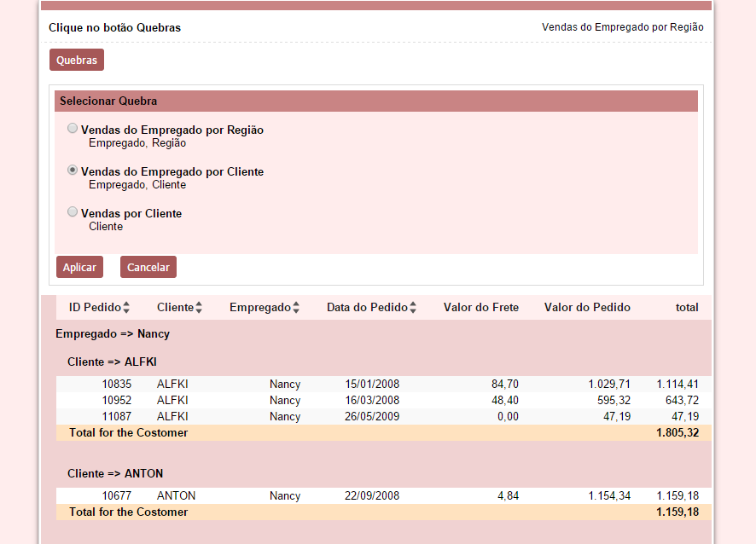Select Vendas do Empregado por Cliente option
The image size is (756, 544).
[x=73, y=171]
